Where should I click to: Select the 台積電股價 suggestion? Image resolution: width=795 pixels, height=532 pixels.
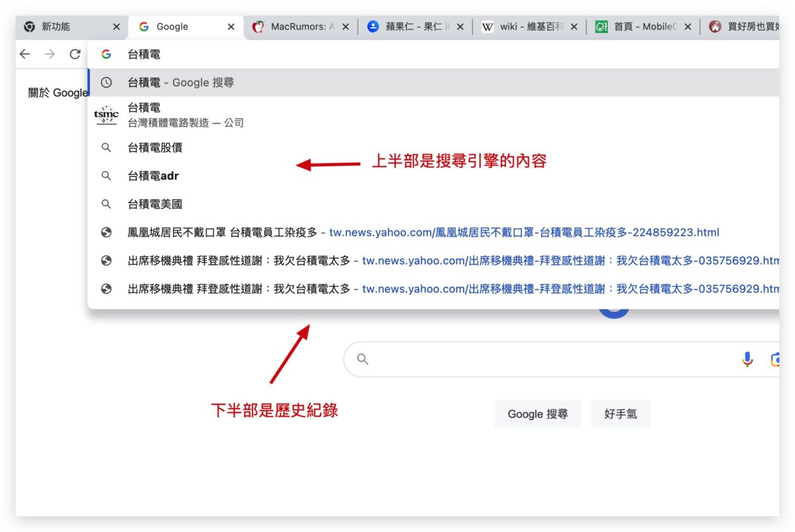(433, 148)
